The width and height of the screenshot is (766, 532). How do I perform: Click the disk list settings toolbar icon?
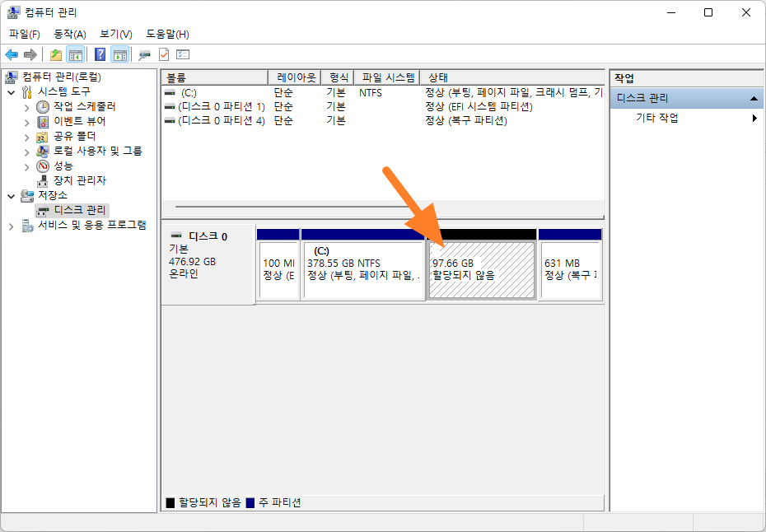pos(183,54)
